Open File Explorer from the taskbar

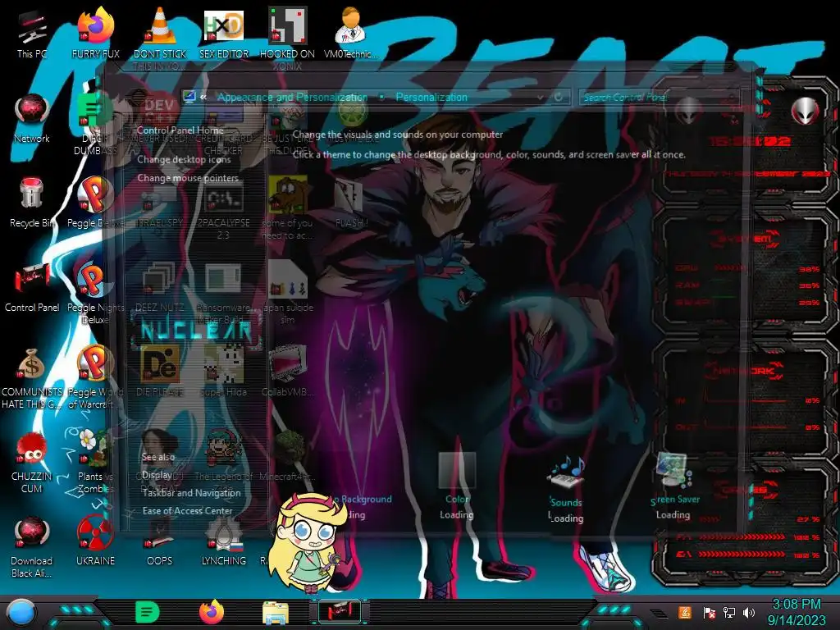point(276,613)
